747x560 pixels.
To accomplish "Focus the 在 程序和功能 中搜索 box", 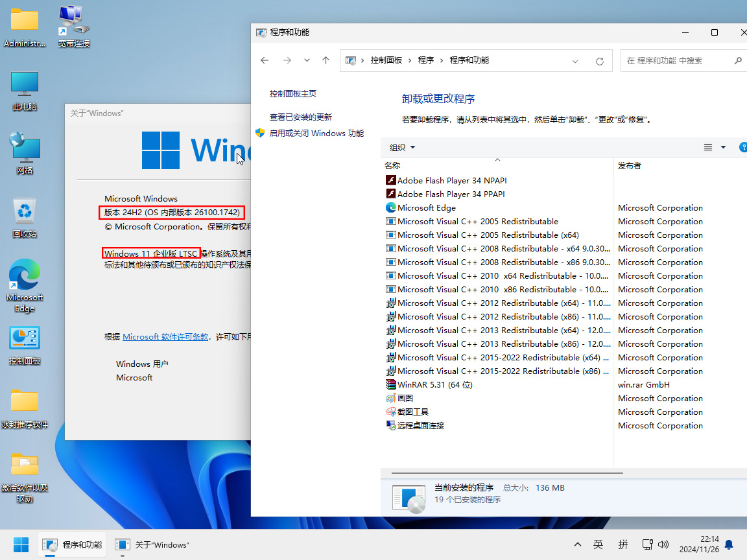I will [x=683, y=60].
